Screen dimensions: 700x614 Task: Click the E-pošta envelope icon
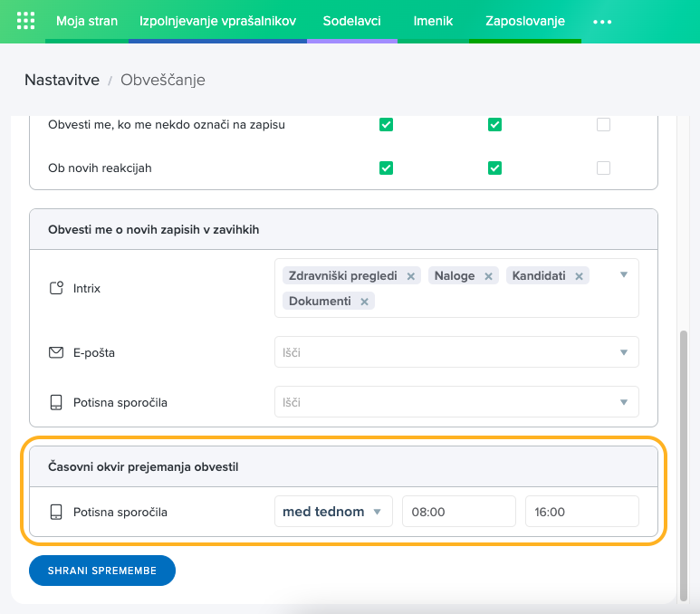pos(56,352)
